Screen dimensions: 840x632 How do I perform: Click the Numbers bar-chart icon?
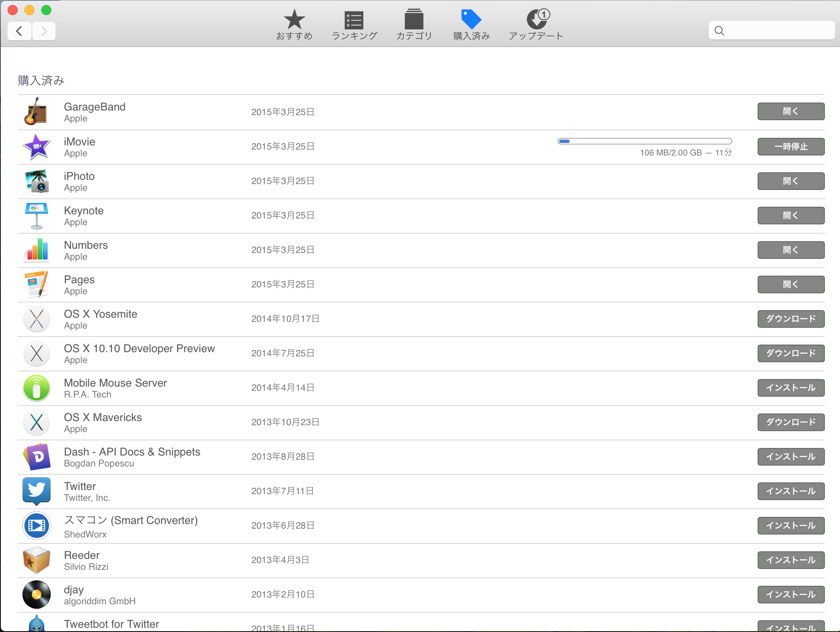click(x=36, y=250)
